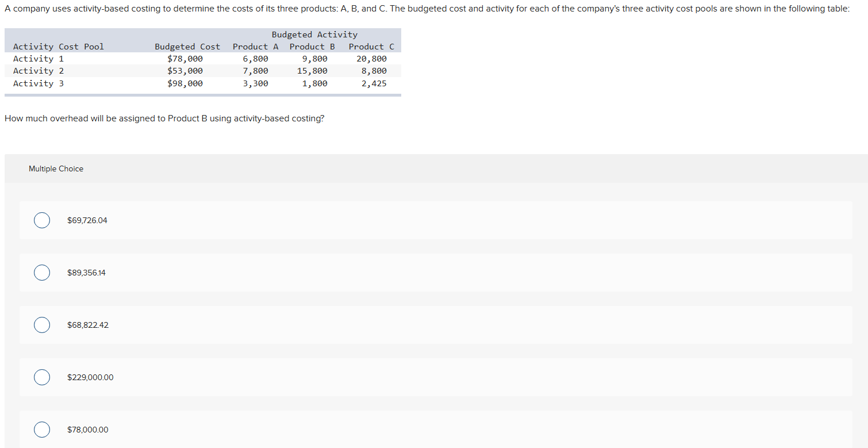Mark the $68,822.42 radio button
This screenshot has width=868, height=448.
coord(41,325)
